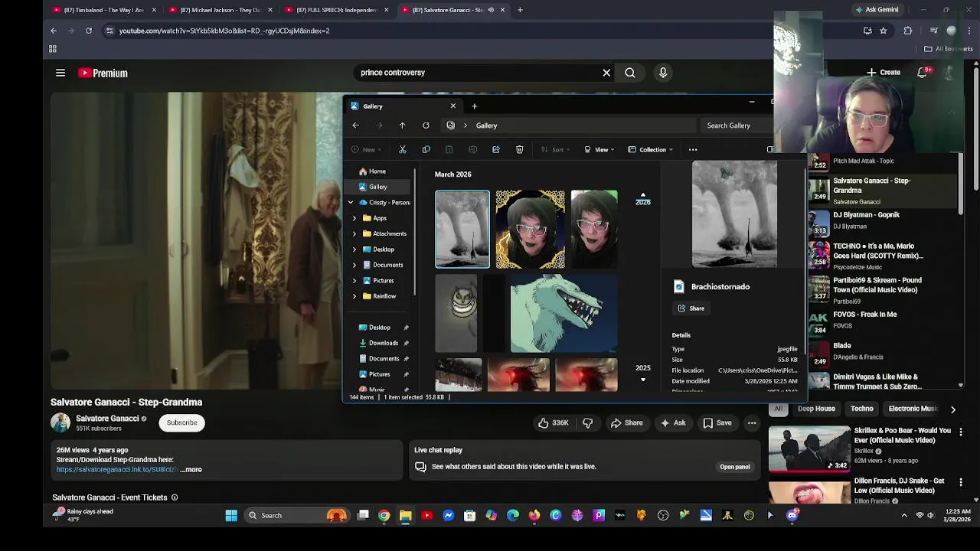Switch to the FULL SPEECH browser tab

click(335, 10)
